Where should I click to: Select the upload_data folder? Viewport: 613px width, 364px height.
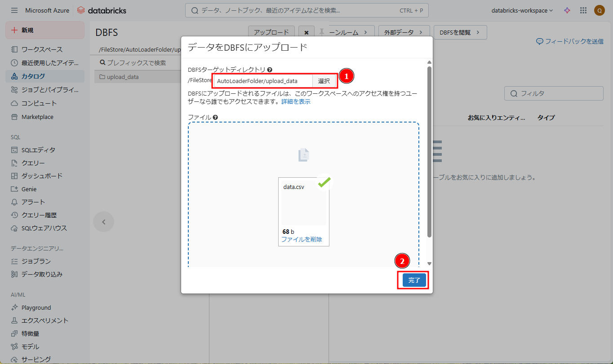[x=122, y=77]
